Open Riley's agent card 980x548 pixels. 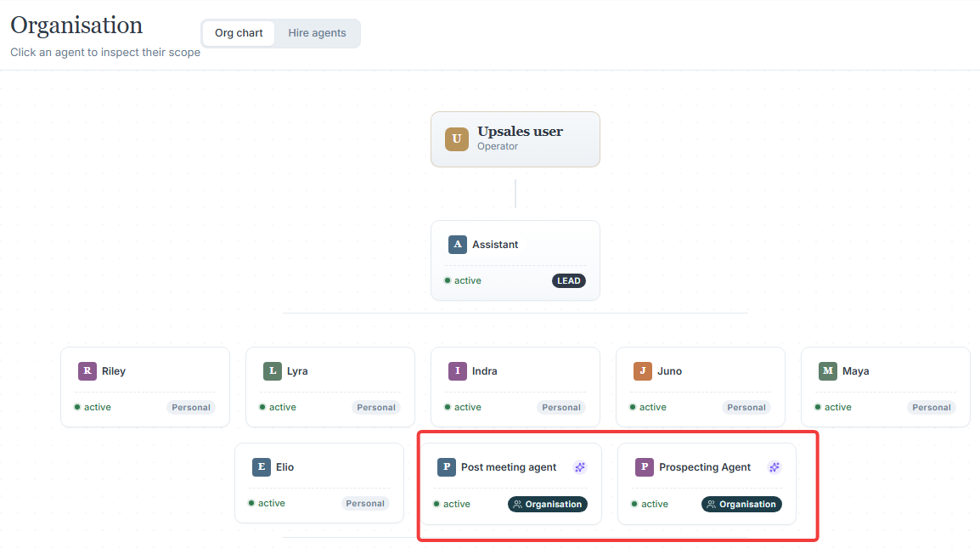[145, 387]
